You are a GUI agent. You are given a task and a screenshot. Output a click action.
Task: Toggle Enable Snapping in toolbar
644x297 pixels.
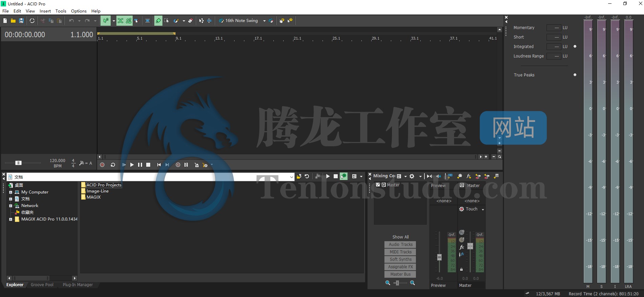pos(106,21)
